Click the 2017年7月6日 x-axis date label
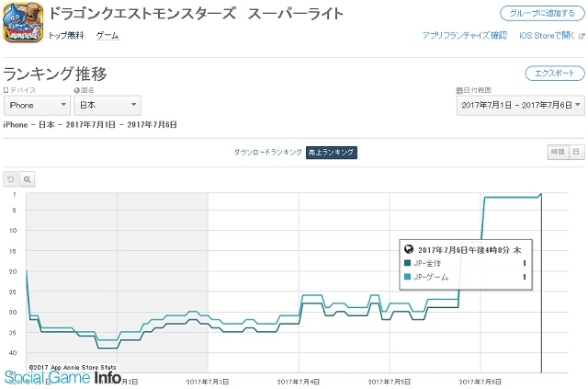The height and width of the screenshot is (389, 588). point(481,382)
